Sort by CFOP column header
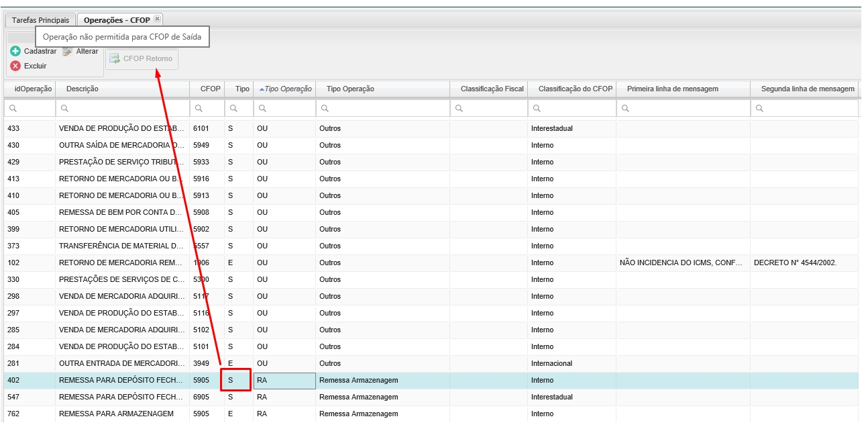The height and width of the screenshot is (429, 868). click(x=207, y=89)
